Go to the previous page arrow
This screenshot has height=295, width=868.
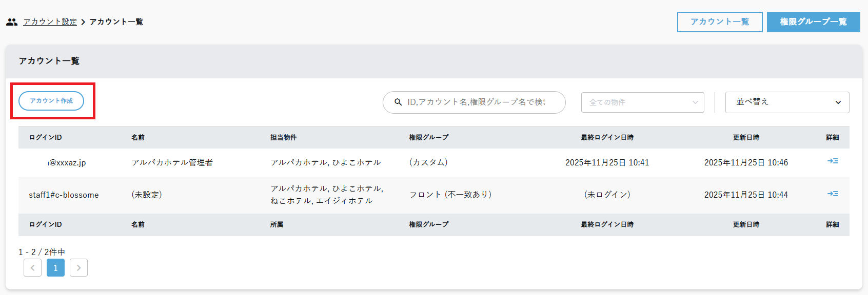click(32, 268)
